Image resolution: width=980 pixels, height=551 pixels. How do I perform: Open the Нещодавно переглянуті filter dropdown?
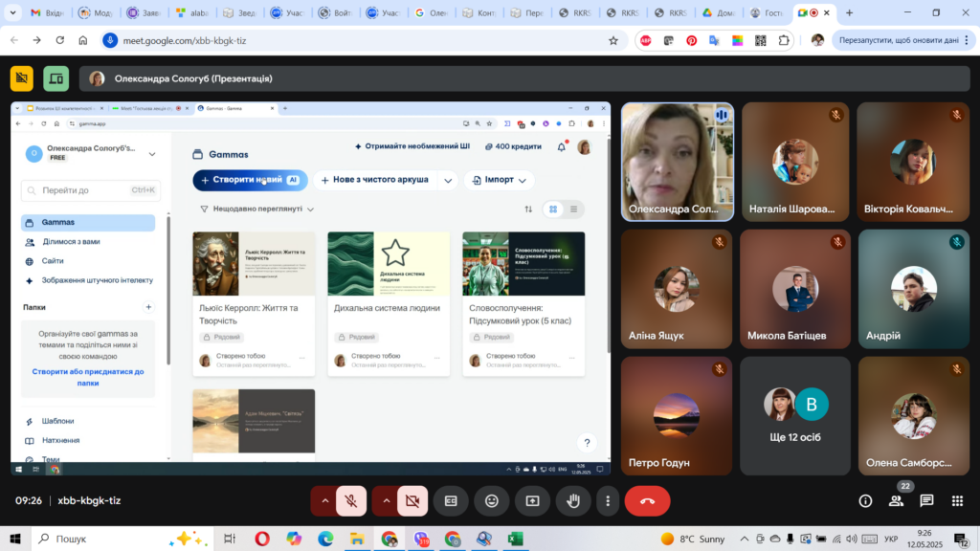pos(257,209)
